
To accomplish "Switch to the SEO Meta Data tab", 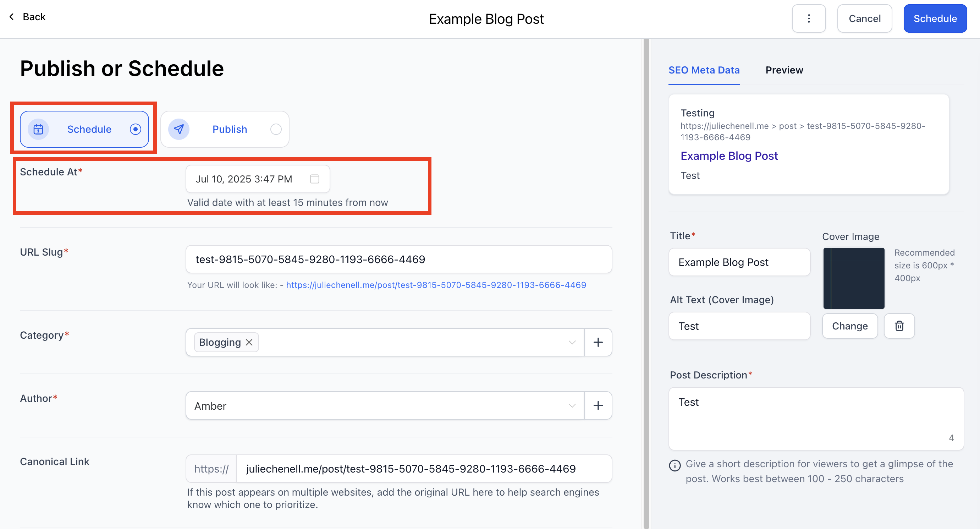I will [x=704, y=70].
